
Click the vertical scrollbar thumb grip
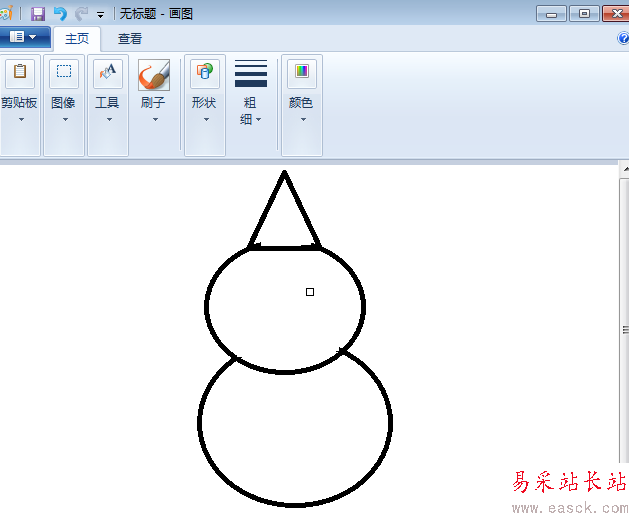point(625,330)
